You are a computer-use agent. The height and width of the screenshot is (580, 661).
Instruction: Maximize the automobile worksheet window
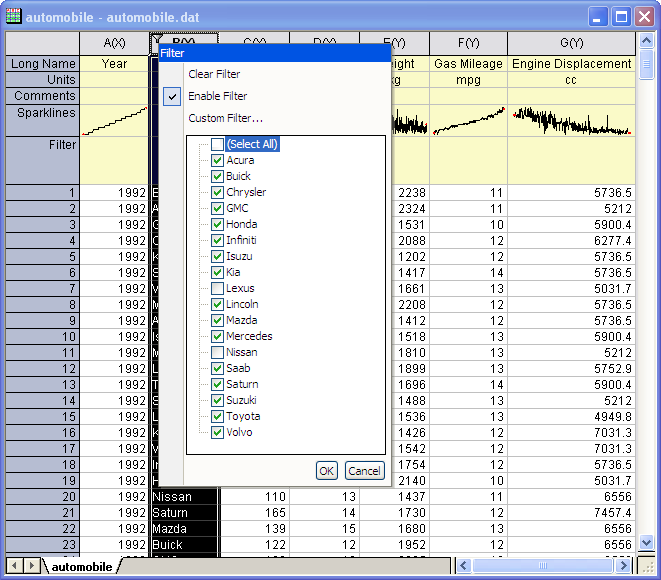point(621,17)
